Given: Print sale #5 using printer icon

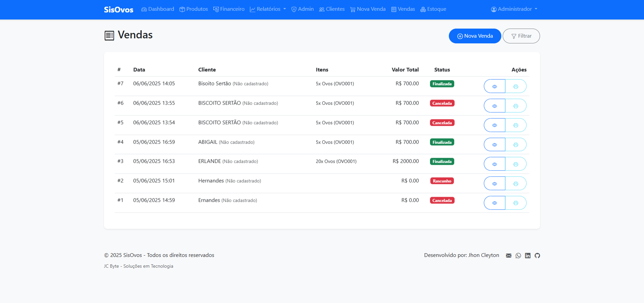Looking at the screenshot, I should tap(515, 125).
